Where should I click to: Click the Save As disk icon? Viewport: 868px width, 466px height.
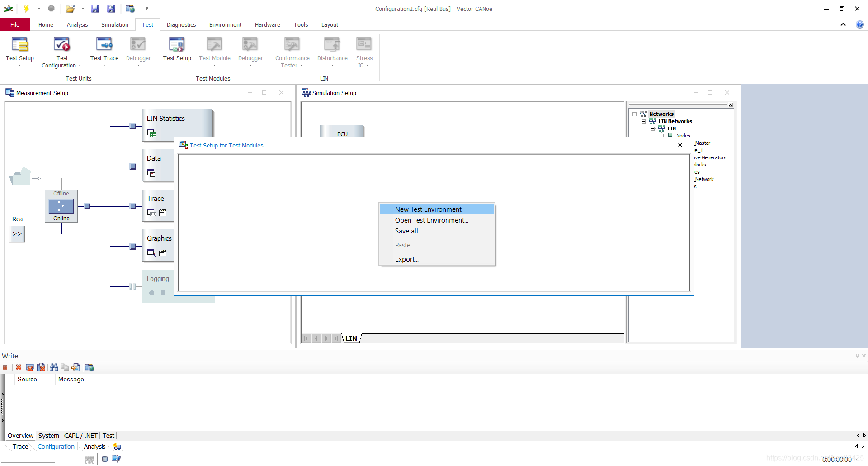pos(111,8)
